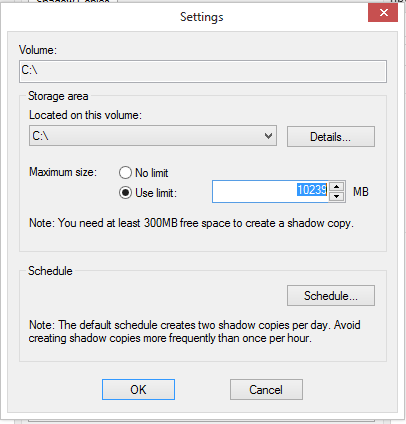Select the "Use limit" radio button
The image size is (406, 424).
pyautogui.click(x=125, y=193)
